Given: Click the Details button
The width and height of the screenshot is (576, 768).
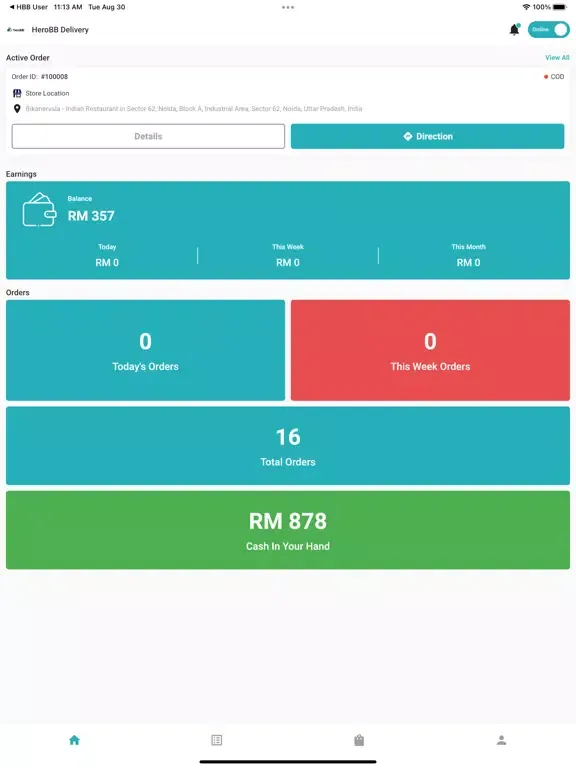Looking at the screenshot, I should [x=148, y=136].
